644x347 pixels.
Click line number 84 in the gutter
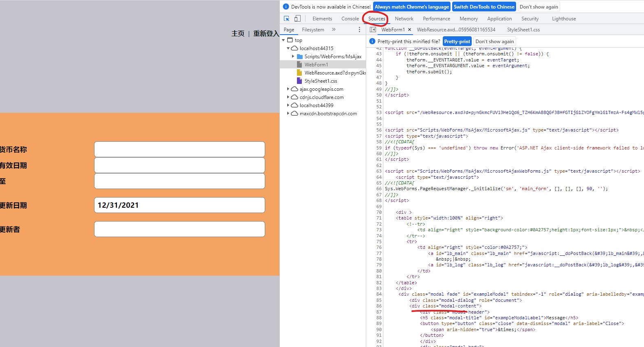coord(379,294)
